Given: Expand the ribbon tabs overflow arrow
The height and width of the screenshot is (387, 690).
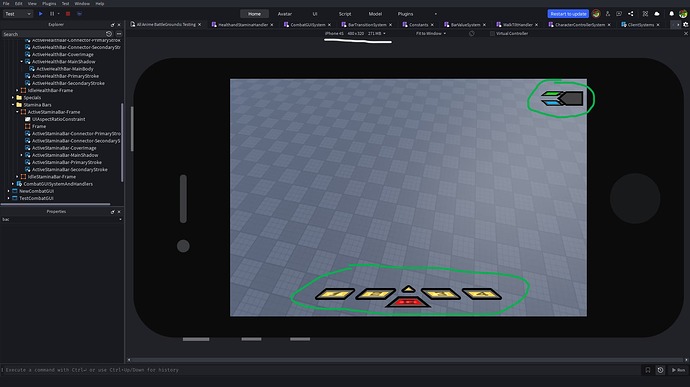Looking at the screenshot, I should point(436,14).
